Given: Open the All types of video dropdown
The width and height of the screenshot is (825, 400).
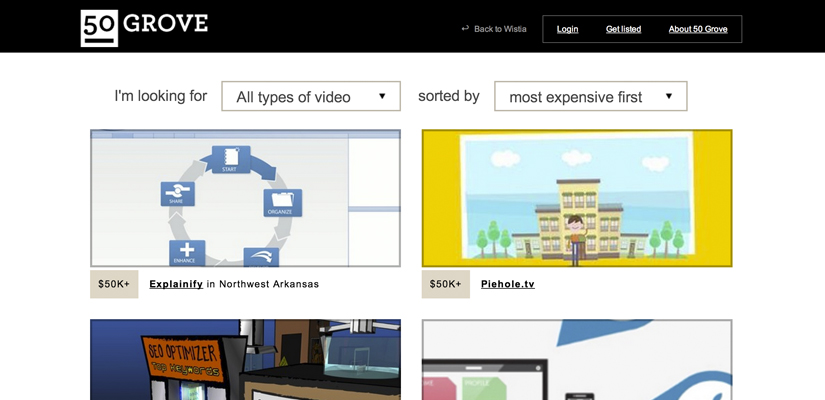Looking at the screenshot, I should click(x=311, y=96).
